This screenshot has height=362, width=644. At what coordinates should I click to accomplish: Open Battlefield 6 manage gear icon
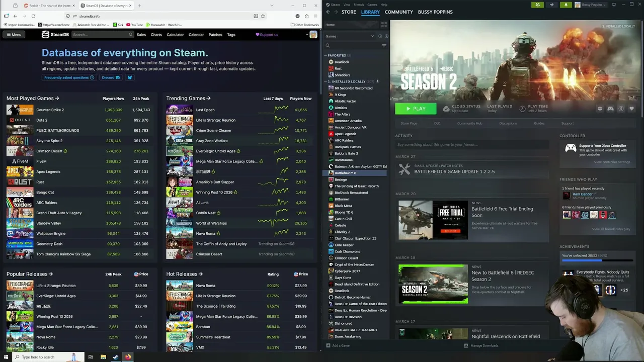[x=600, y=109]
